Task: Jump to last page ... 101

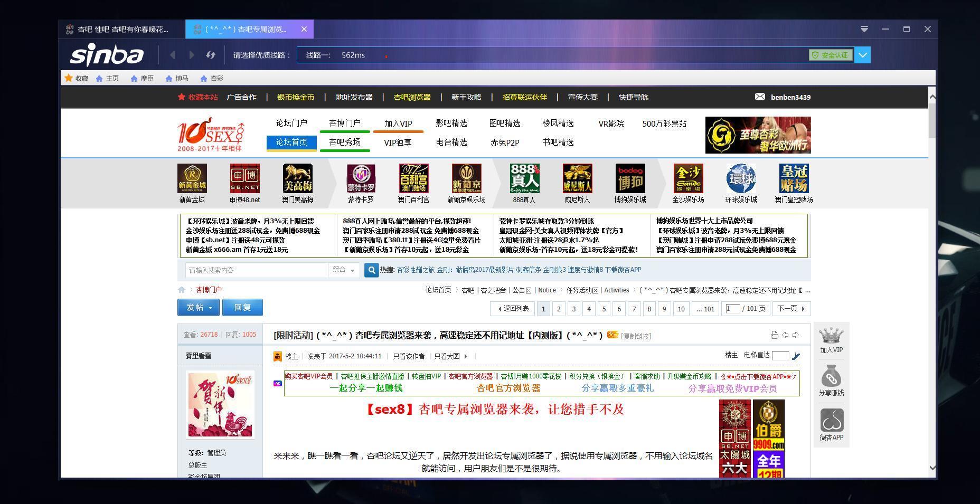Action: click(x=705, y=309)
